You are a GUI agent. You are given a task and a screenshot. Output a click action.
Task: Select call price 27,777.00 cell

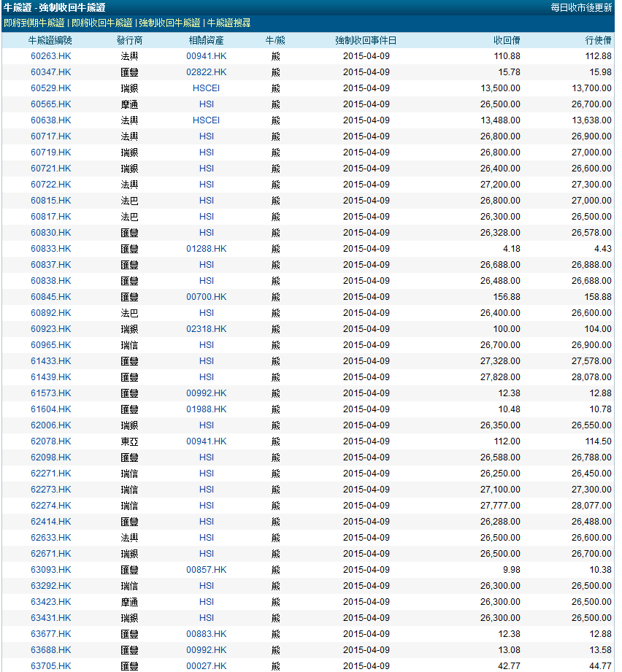click(500, 506)
